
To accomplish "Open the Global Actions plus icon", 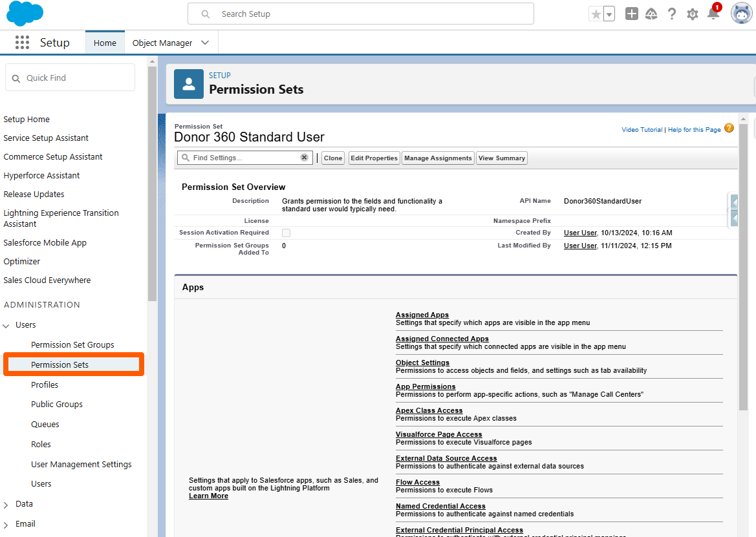I will tap(631, 14).
